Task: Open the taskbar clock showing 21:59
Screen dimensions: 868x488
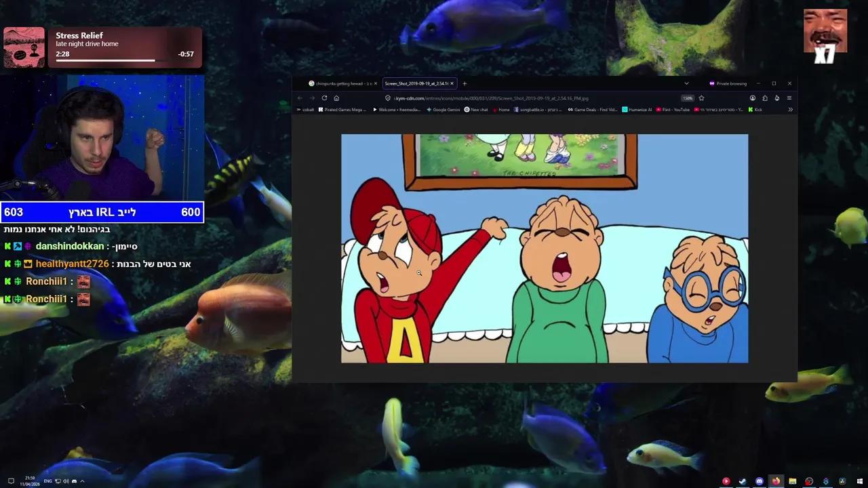Action: [30, 481]
